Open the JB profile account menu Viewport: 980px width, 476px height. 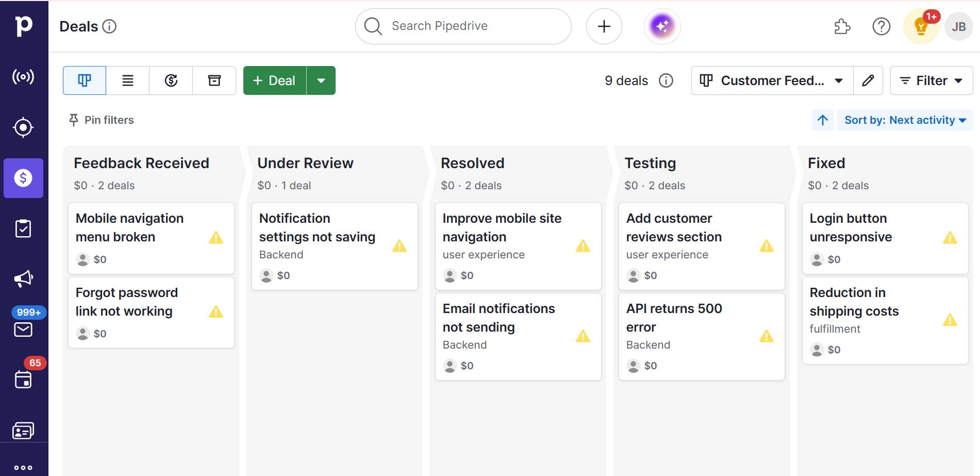959,26
